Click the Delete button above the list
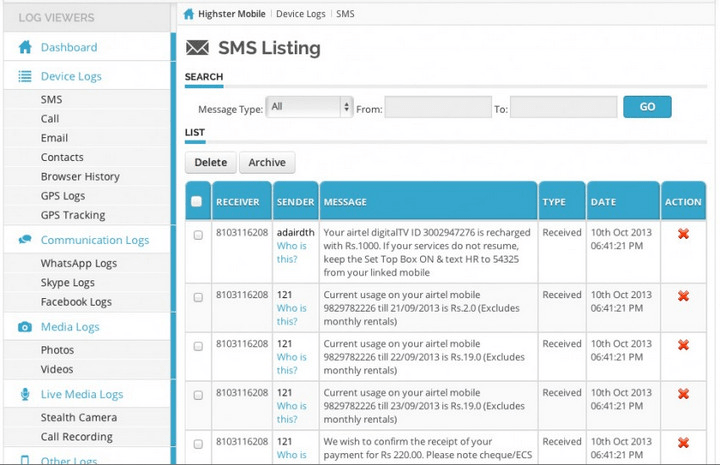The width and height of the screenshot is (720, 465). tap(211, 162)
